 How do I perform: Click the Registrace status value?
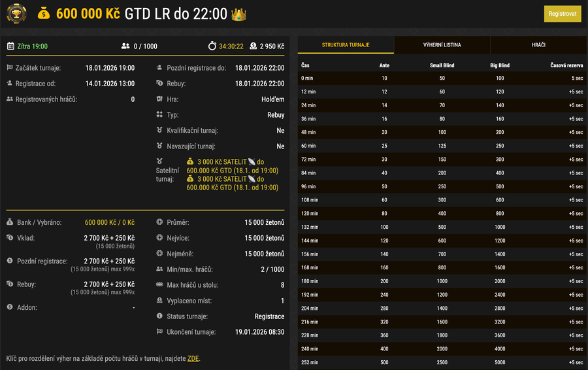pyautogui.click(x=269, y=316)
